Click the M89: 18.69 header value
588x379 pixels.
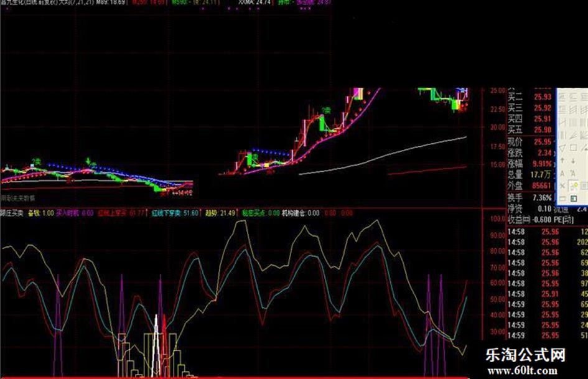tap(111, 2)
